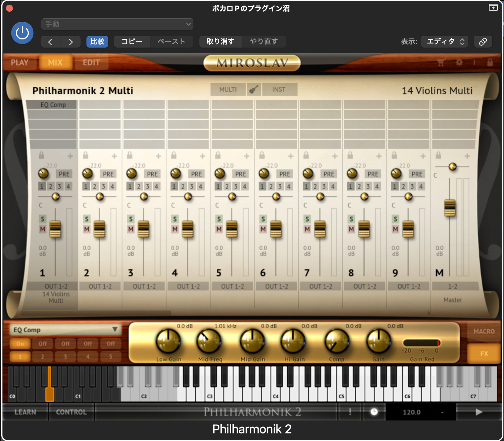Add an effect on channel 5 plus icon
The image size is (504, 441).
pos(247,156)
